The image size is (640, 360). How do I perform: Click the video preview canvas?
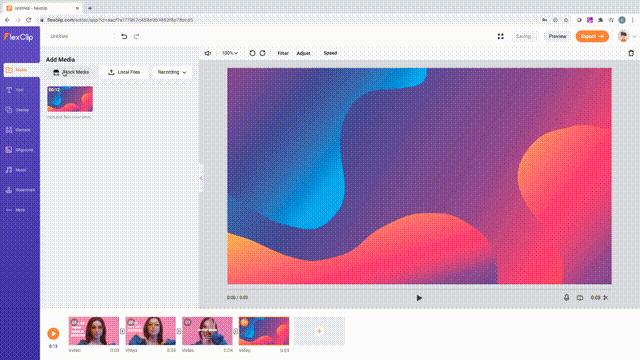point(419,176)
